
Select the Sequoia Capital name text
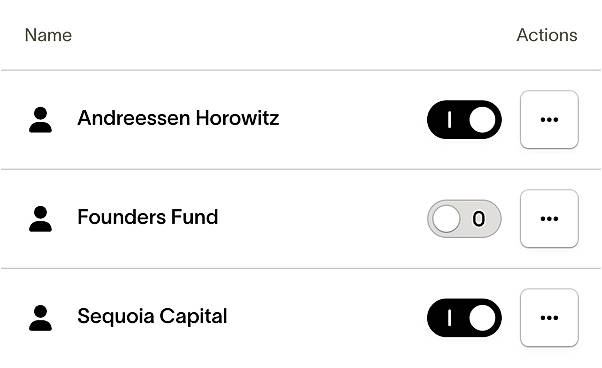152,316
